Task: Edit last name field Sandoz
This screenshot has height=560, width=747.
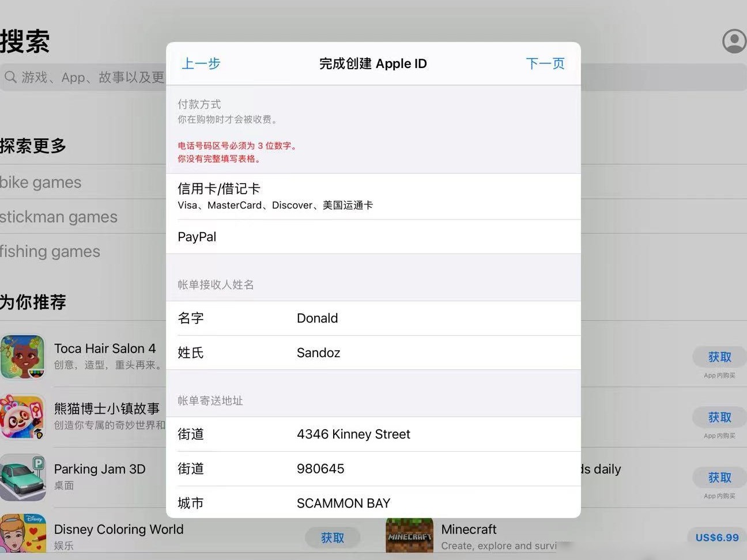Action: pyautogui.click(x=373, y=353)
